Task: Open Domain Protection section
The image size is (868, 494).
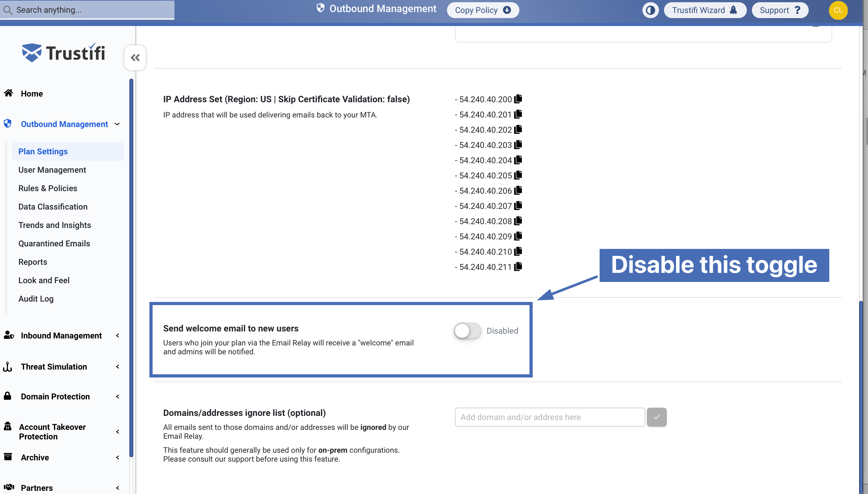Action: tap(55, 397)
